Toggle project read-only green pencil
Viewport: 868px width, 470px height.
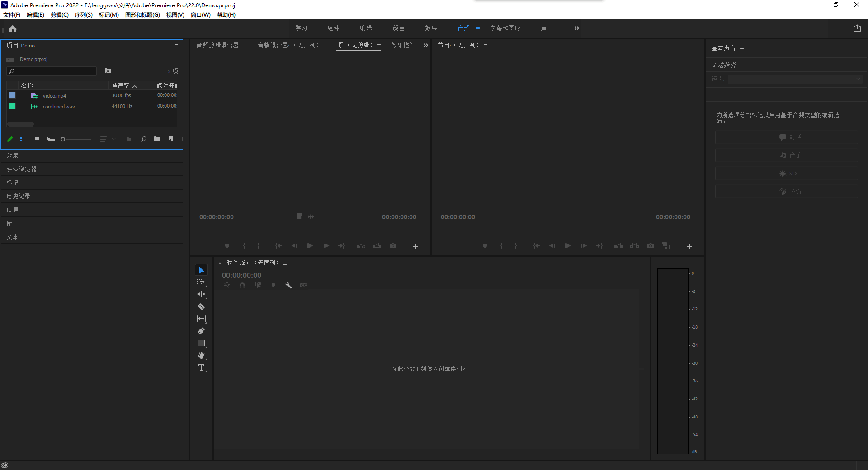[x=10, y=139]
